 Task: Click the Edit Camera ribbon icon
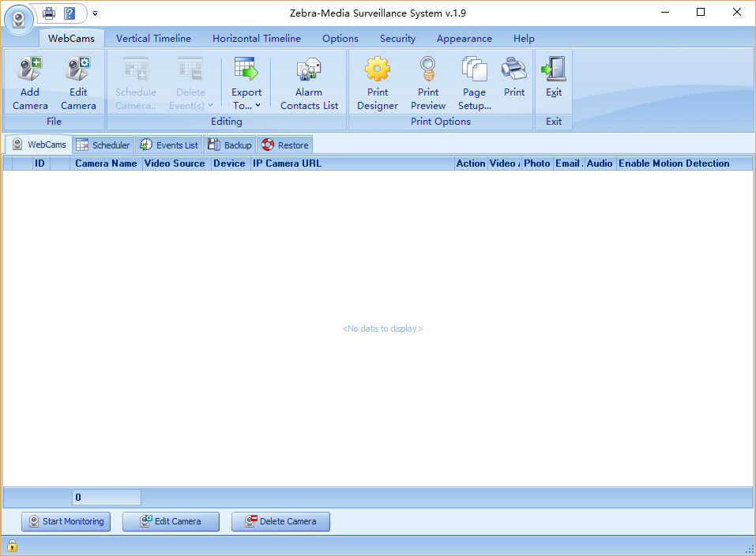(x=78, y=71)
